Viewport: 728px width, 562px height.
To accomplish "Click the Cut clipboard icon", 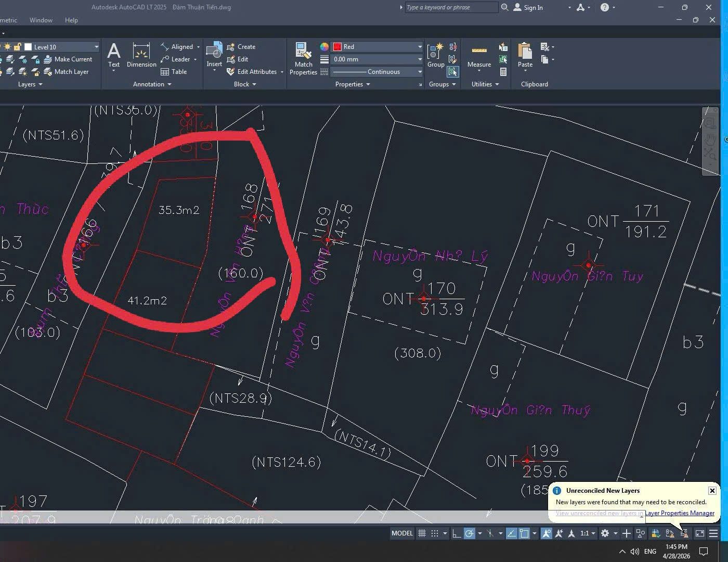I will pyautogui.click(x=544, y=47).
